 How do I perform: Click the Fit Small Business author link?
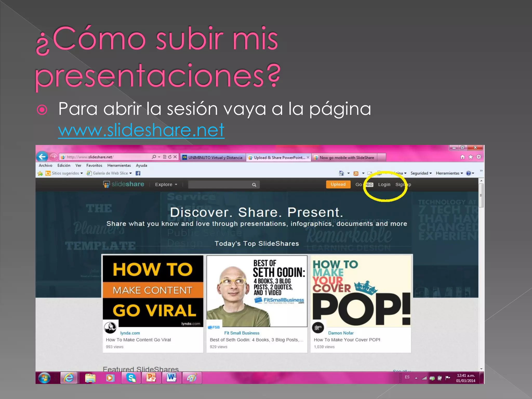(x=242, y=333)
